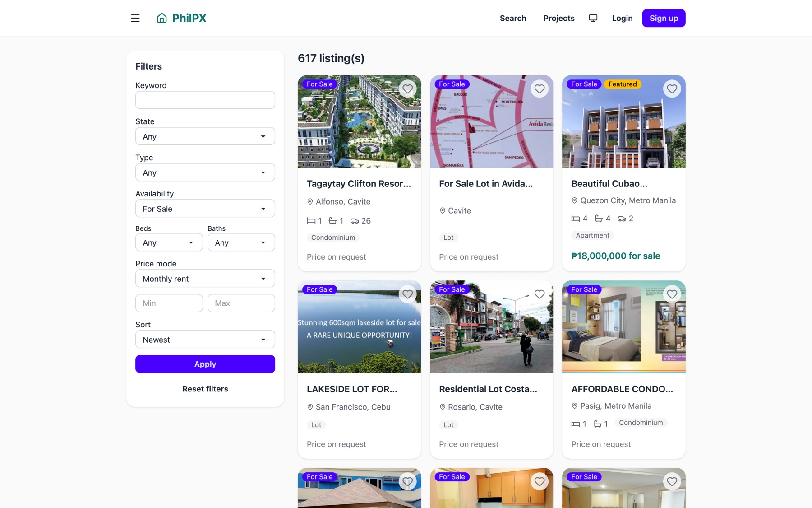Image resolution: width=812 pixels, height=508 pixels.
Task: Open the AFFORDABLE CONDO bedroom photo
Action: 624,327
